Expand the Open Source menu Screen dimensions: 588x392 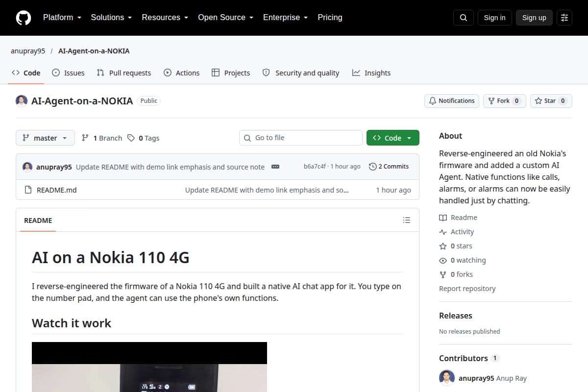click(x=225, y=17)
